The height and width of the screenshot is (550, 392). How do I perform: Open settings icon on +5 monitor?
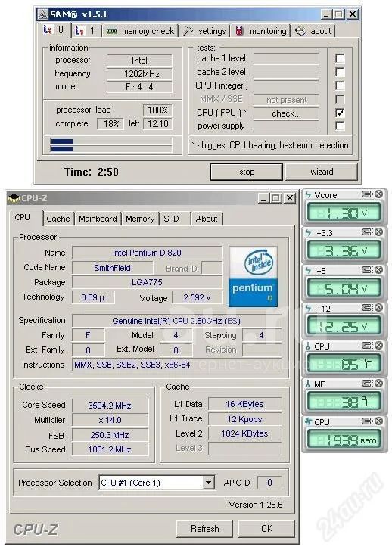[368, 270]
